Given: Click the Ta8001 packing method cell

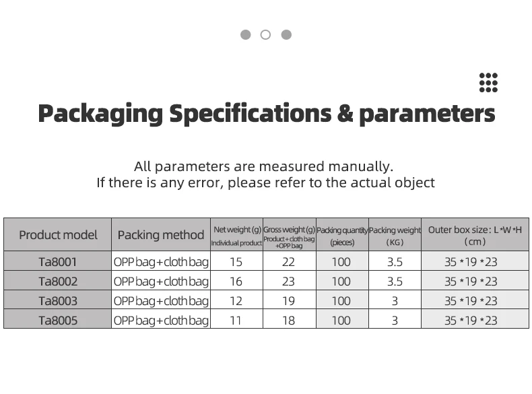Looking at the screenshot, I should tap(161, 262).
